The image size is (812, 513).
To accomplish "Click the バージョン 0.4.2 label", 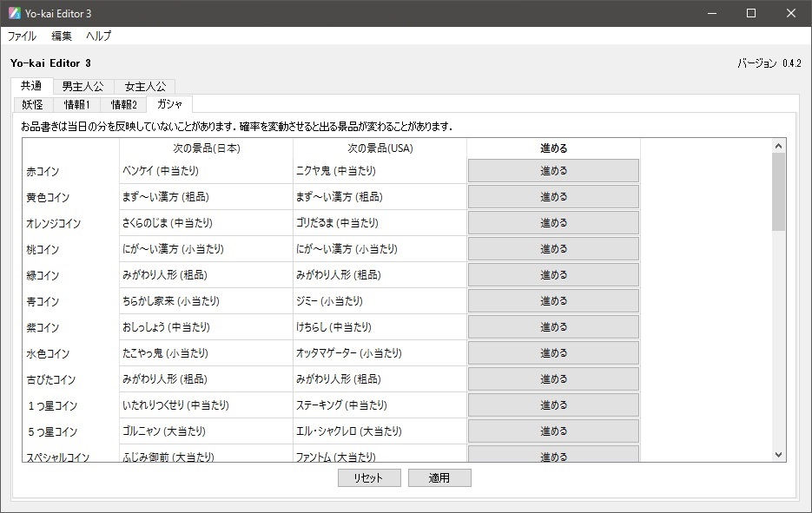I will tap(769, 63).
